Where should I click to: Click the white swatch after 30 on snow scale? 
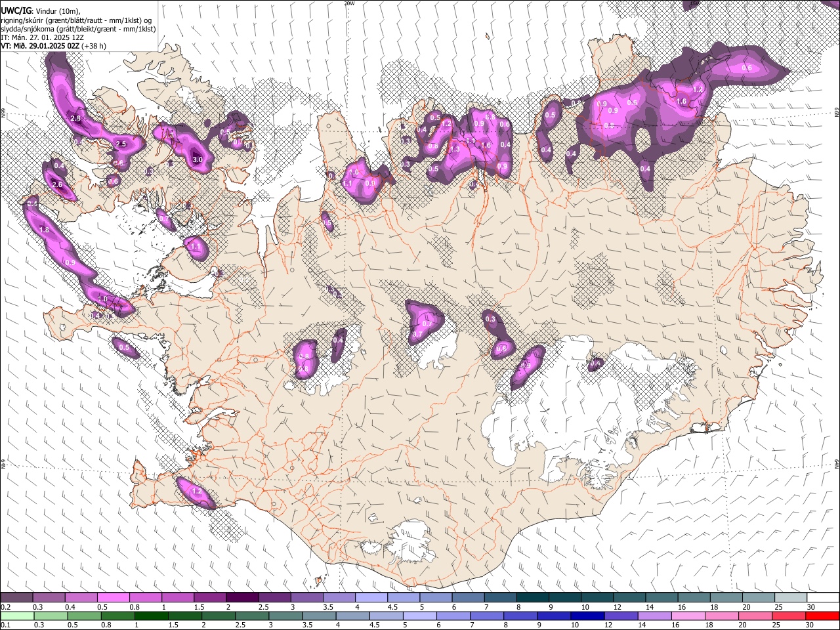pyautogui.click(x=824, y=597)
